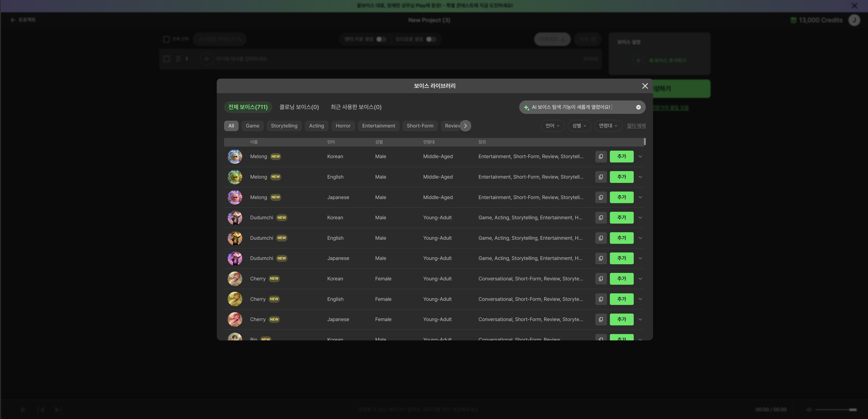Open the 언어 language filter dropdown
This screenshot has width=868, height=419.
click(x=552, y=126)
